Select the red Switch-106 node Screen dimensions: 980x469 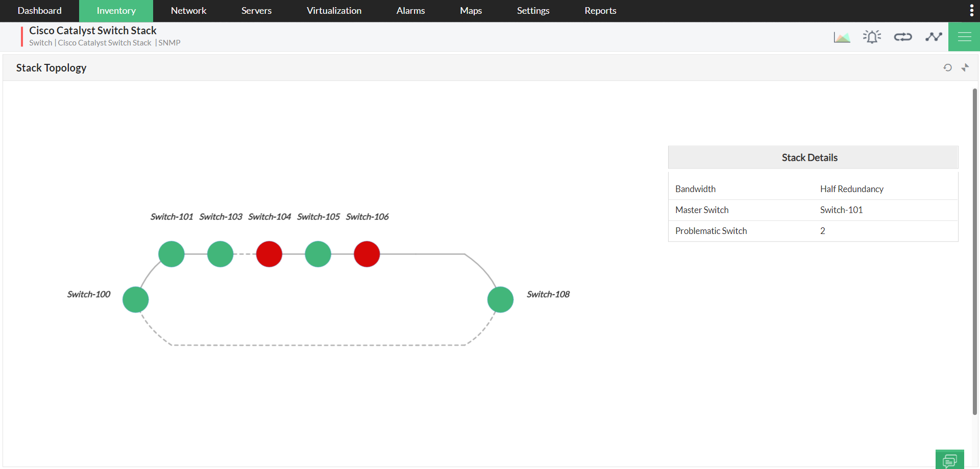coord(366,254)
